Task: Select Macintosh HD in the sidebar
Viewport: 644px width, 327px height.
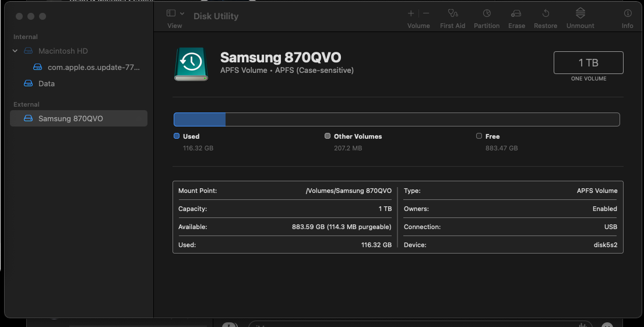Action: tap(63, 51)
